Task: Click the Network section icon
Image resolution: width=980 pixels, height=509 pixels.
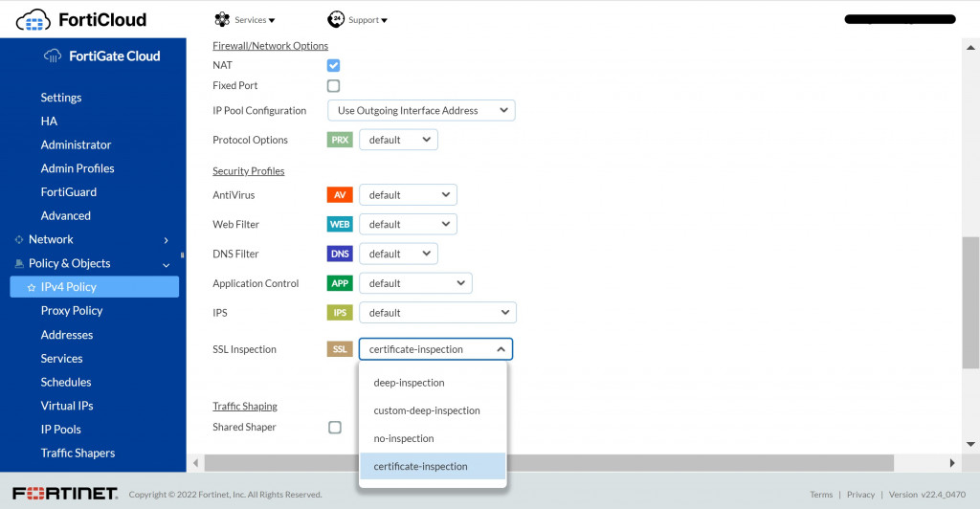Action: pyautogui.click(x=19, y=239)
